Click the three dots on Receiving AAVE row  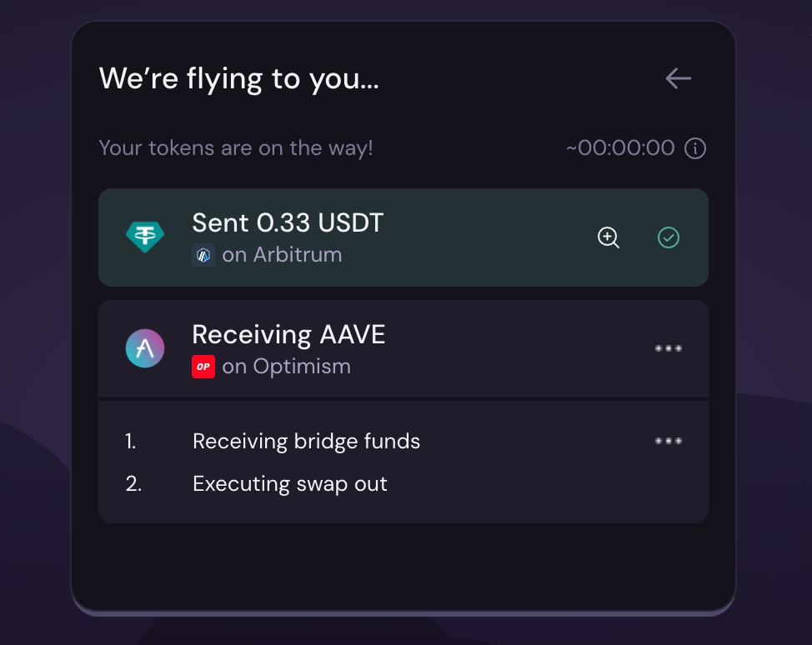click(x=669, y=348)
